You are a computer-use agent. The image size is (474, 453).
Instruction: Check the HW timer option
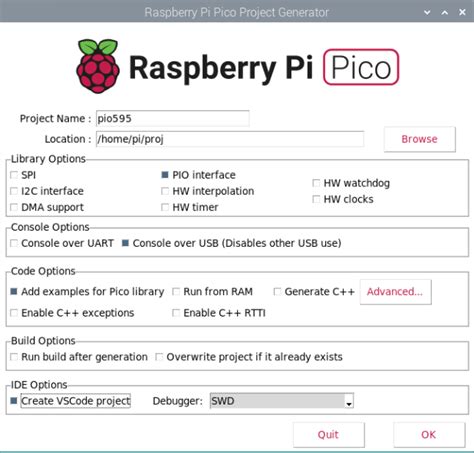pyautogui.click(x=165, y=207)
